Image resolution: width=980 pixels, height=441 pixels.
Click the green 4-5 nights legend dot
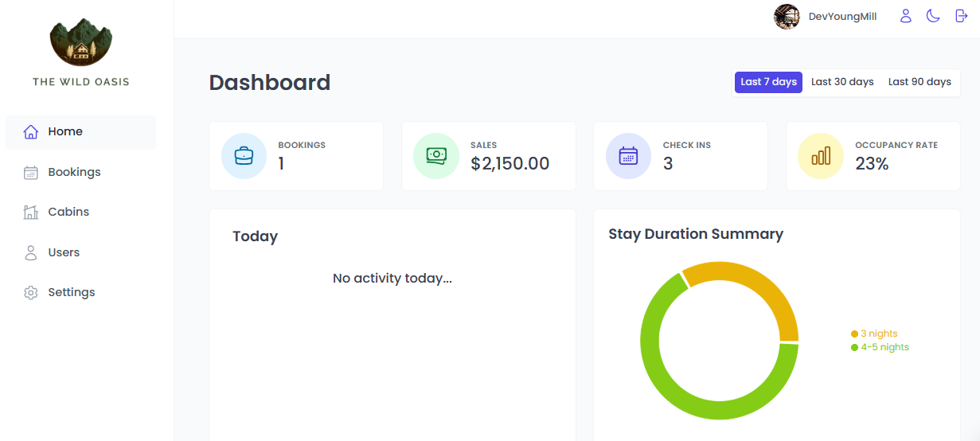click(x=854, y=348)
